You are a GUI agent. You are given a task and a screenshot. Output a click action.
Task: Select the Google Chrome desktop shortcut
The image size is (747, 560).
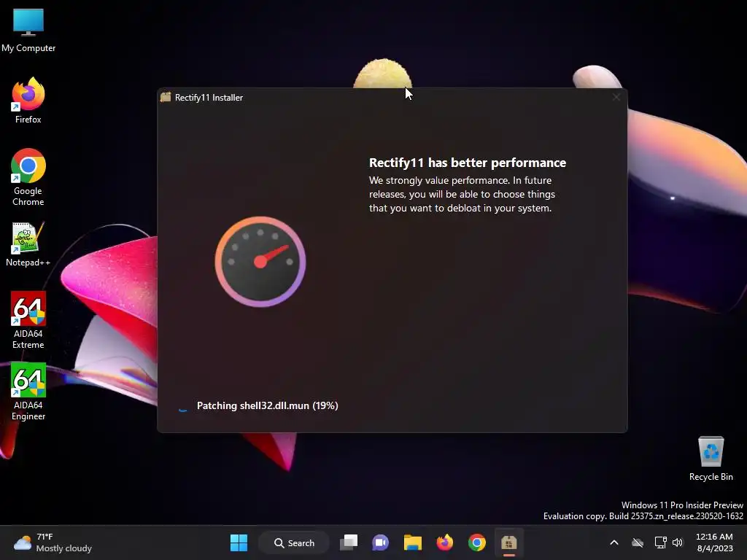[28, 177]
